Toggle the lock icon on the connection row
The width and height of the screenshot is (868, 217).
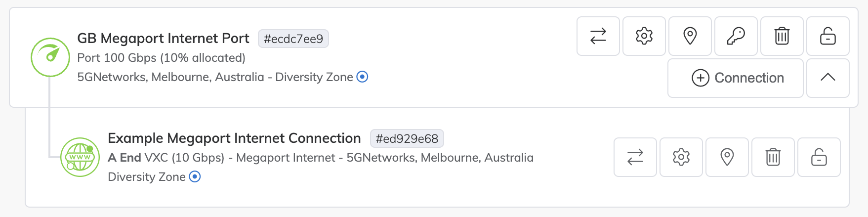[819, 157]
